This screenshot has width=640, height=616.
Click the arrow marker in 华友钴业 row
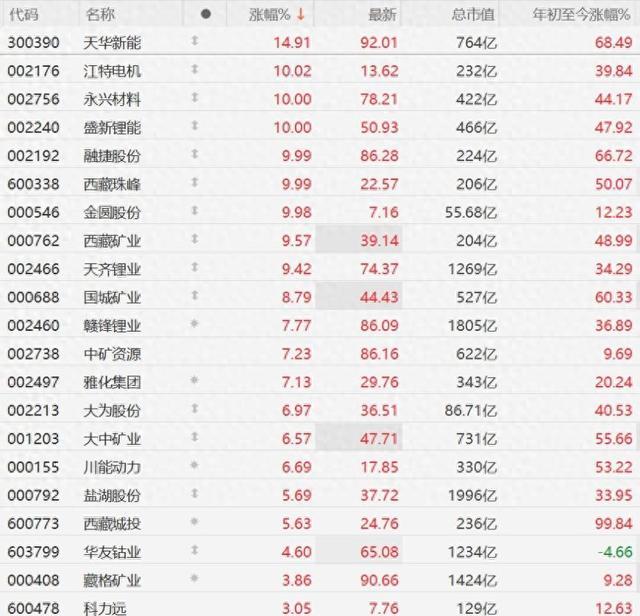195,552
